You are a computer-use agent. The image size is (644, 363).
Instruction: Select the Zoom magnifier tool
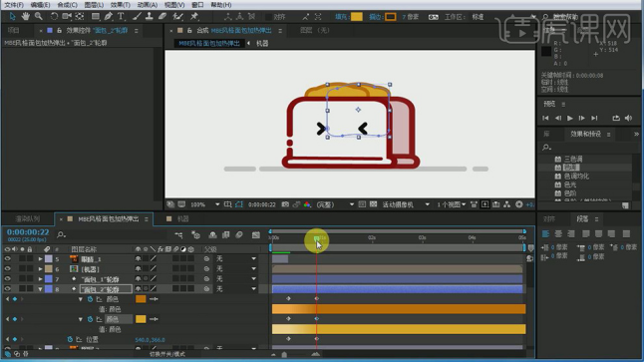[39, 16]
